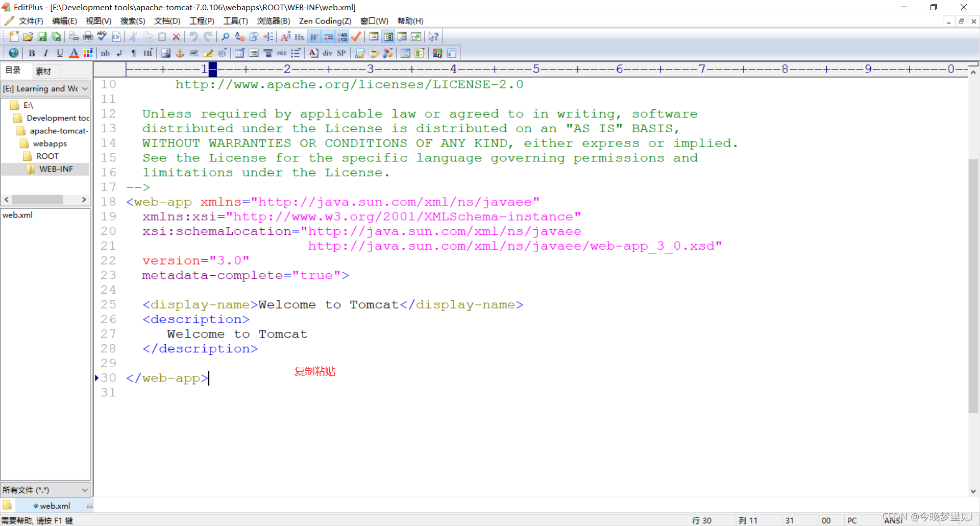Open Print Preview from the toolbar
This screenshot has height=526, width=980.
(74, 37)
